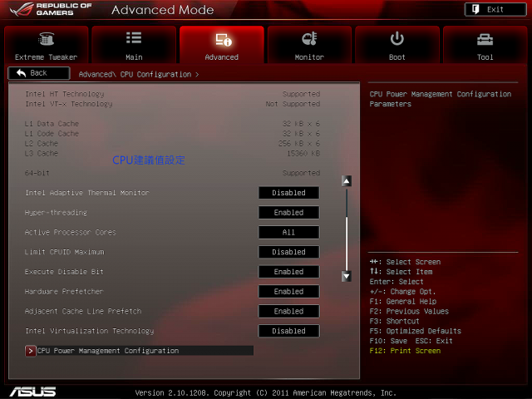Open the Hyper-threading Enabled option box
Viewport: 532px width, 399px height.
288,213
